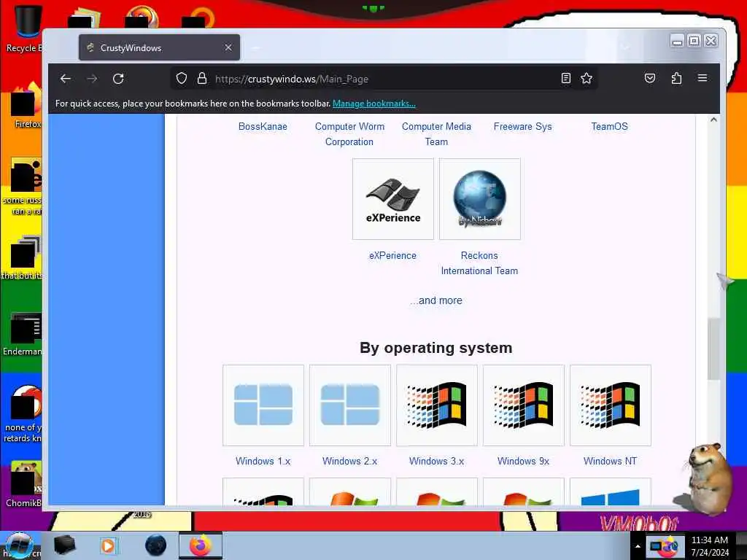The height and width of the screenshot is (560, 747).
Task: Open the Windows 3.x text link
Action: [x=436, y=462]
